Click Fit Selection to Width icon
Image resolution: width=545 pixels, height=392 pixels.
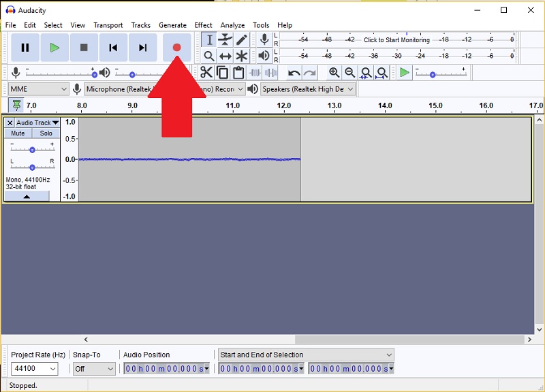pos(366,73)
